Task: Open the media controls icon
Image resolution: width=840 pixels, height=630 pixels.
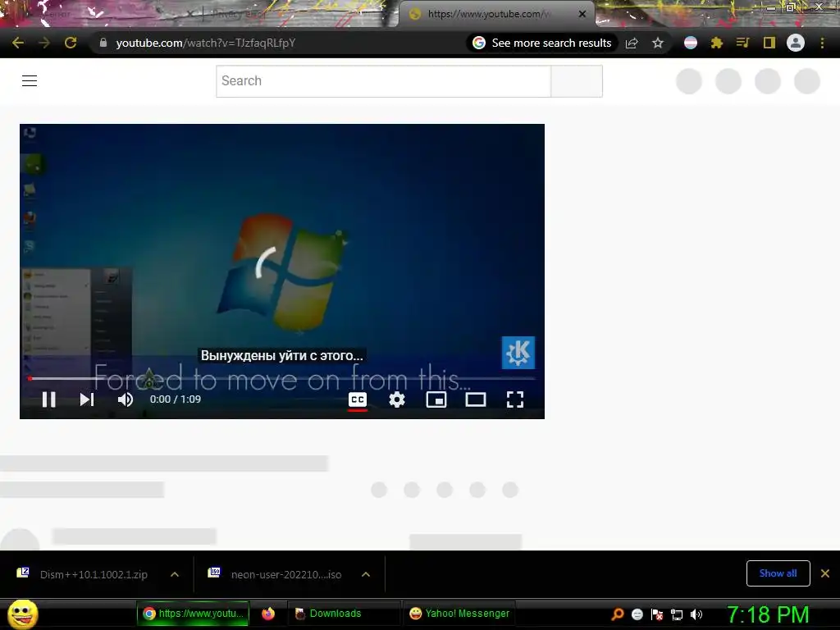Action: 742,43
